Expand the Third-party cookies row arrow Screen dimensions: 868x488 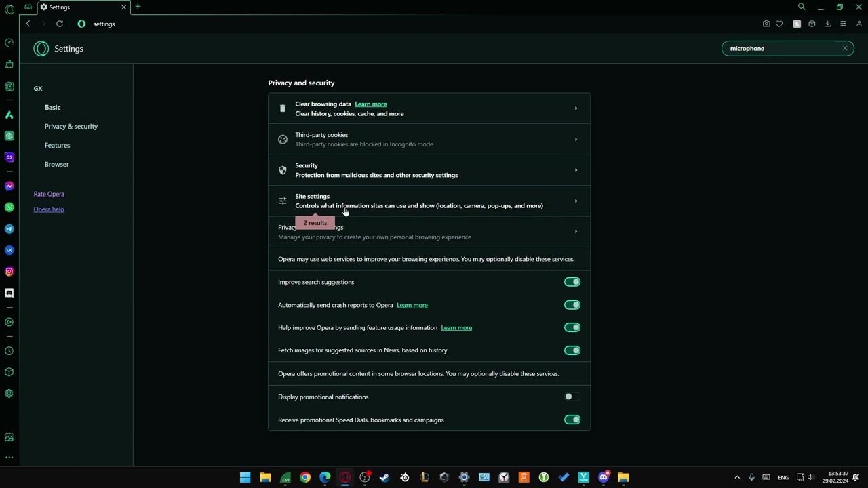point(576,140)
